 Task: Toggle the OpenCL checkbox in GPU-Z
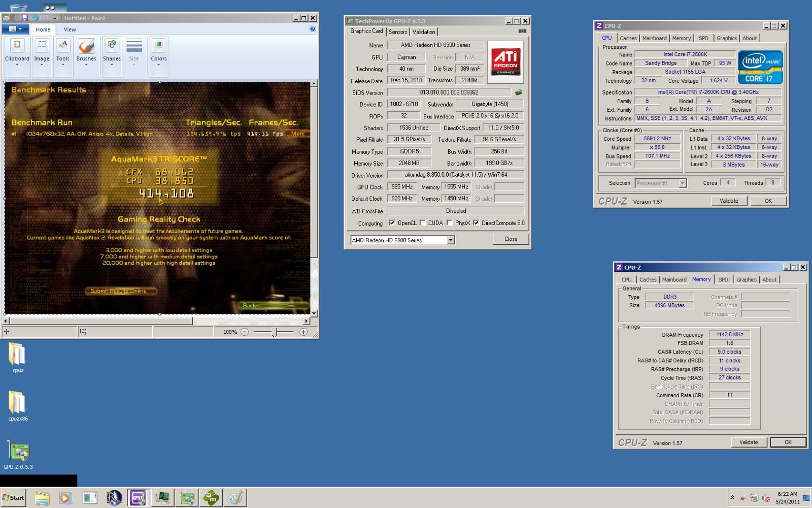tap(392, 223)
